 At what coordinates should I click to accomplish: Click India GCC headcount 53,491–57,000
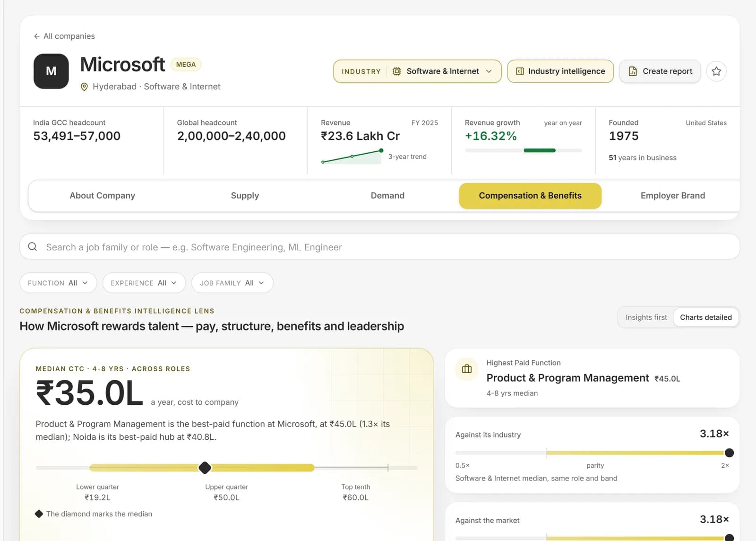[x=77, y=136]
